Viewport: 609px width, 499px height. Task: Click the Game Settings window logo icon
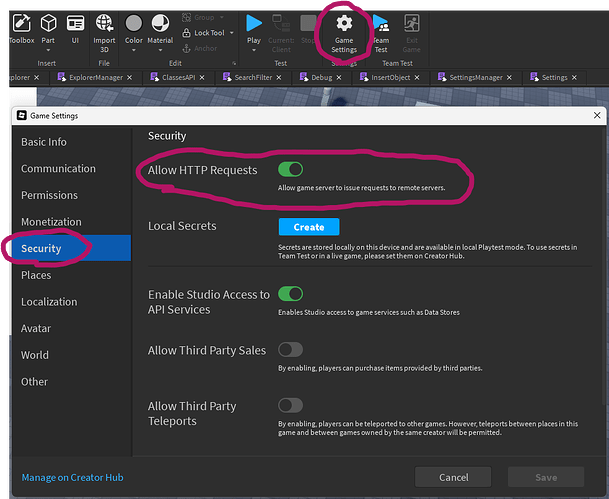(x=22, y=115)
